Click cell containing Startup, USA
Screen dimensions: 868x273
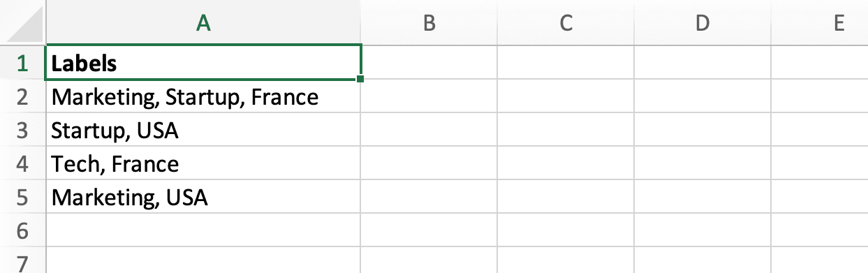(x=203, y=130)
